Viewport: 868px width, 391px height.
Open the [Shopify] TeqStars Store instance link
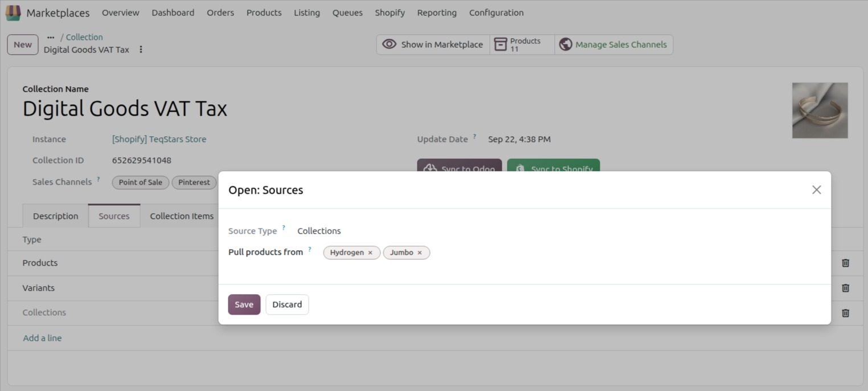point(159,139)
